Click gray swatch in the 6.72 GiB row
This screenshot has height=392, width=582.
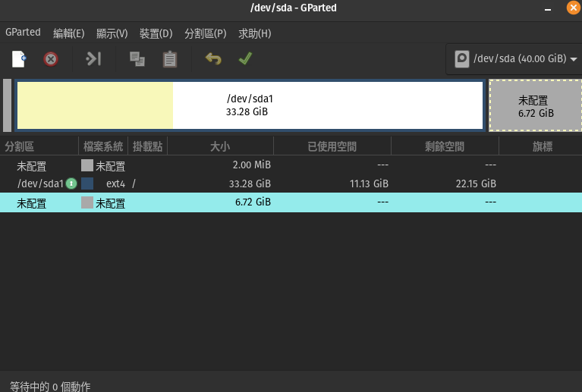(87, 202)
